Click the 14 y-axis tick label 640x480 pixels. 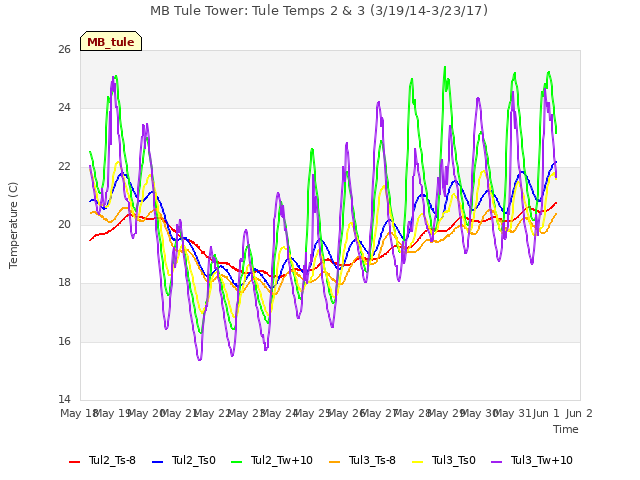click(64, 399)
